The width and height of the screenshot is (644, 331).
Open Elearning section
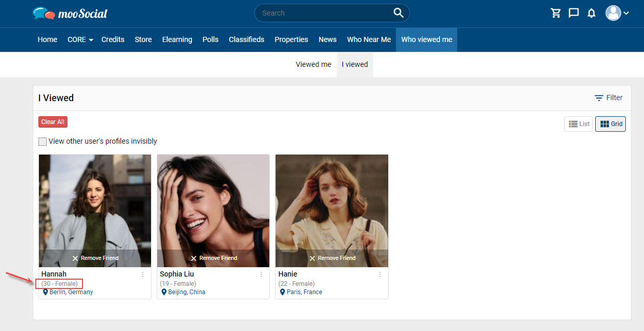[x=177, y=39]
